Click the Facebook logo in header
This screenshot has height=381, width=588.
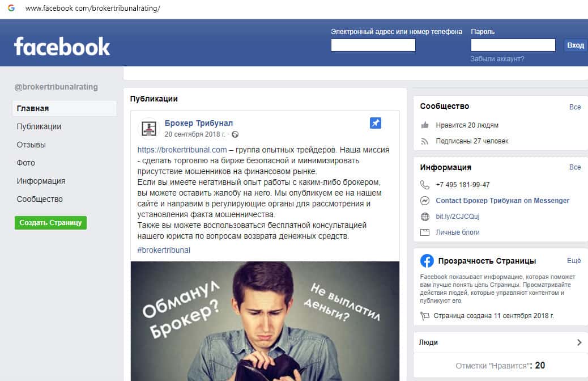(x=62, y=46)
